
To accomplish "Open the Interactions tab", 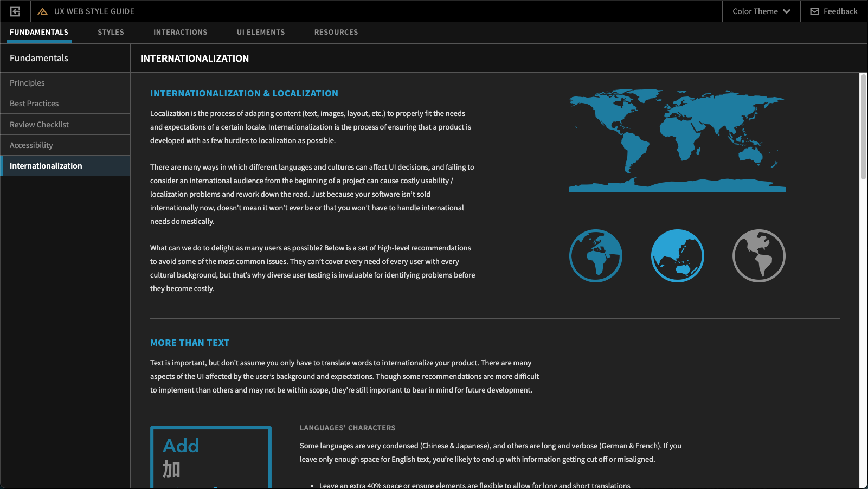I will point(180,33).
